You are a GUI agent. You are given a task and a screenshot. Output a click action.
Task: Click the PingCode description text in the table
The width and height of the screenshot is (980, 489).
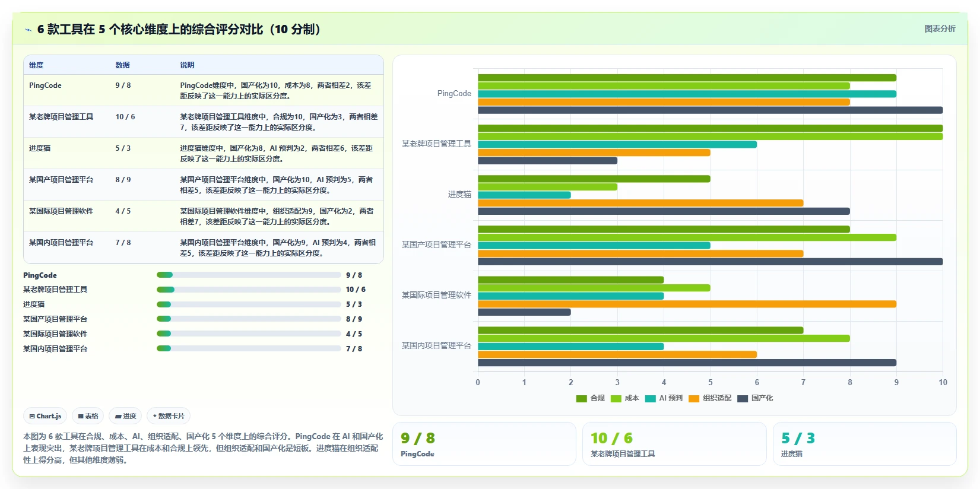coord(277,91)
